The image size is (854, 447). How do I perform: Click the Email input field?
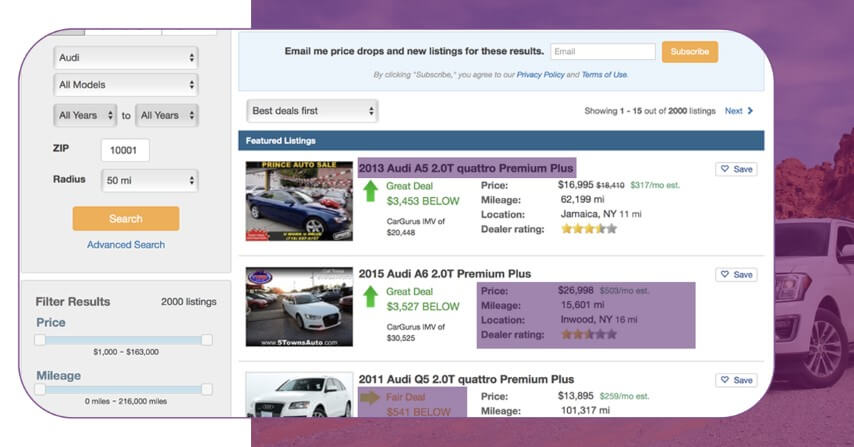click(x=603, y=52)
